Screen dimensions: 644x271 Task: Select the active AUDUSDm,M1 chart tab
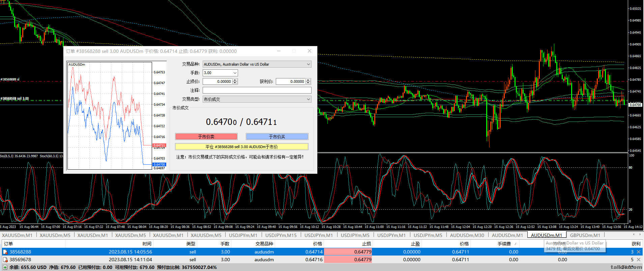[x=547, y=235]
